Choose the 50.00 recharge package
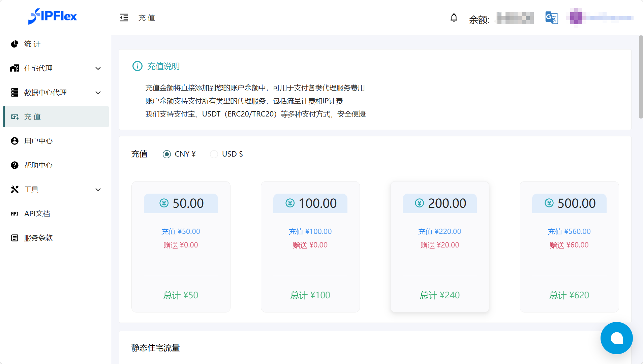 [181, 246]
